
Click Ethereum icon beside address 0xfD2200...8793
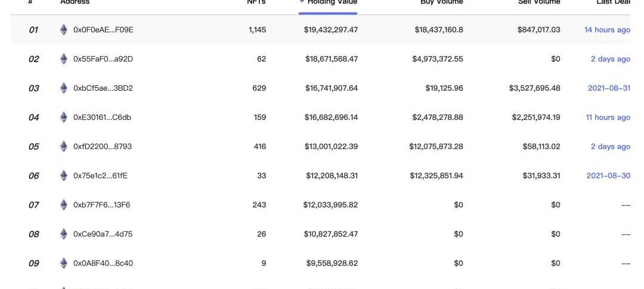click(x=64, y=147)
